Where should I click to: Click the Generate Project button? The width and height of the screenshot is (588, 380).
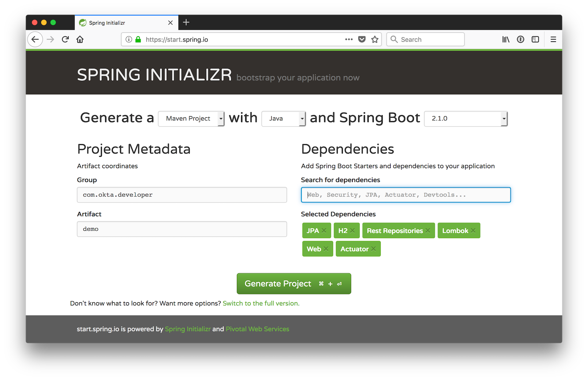coord(294,284)
